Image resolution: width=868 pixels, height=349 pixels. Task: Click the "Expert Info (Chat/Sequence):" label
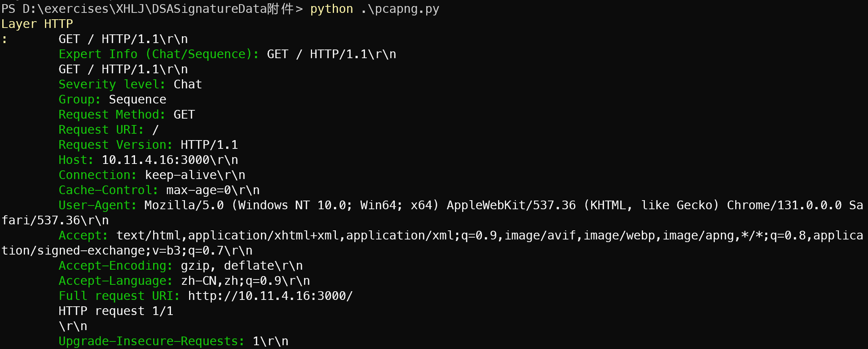coord(159,54)
